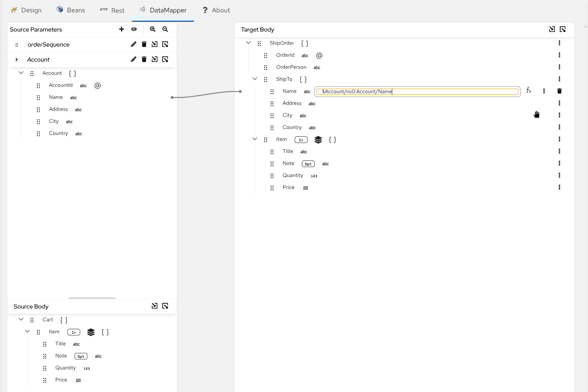Toggle eye icon in Source Parameters header
This screenshot has height=392, width=588.
coord(134,29)
